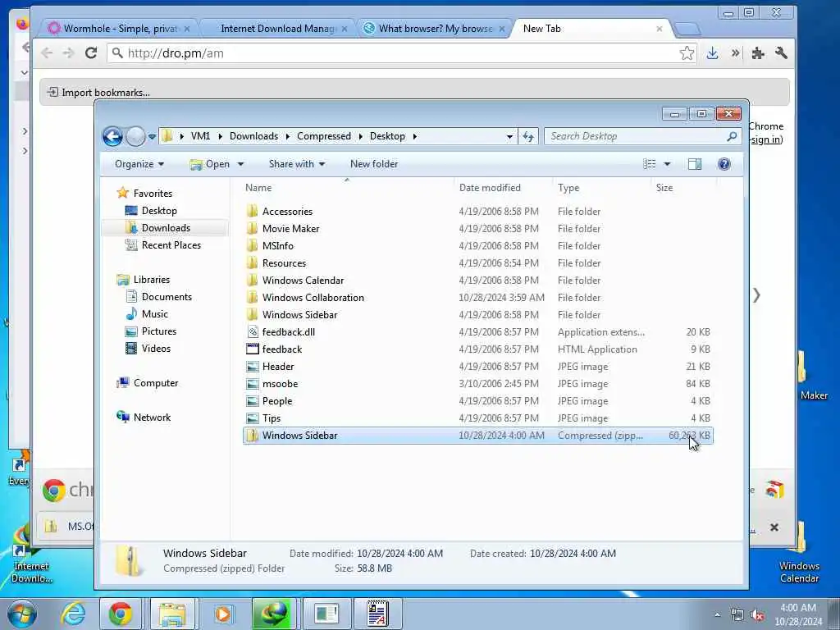Open Internet Explorer from the taskbar
Screen dimensions: 840x630
pyautogui.click(x=72, y=614)
